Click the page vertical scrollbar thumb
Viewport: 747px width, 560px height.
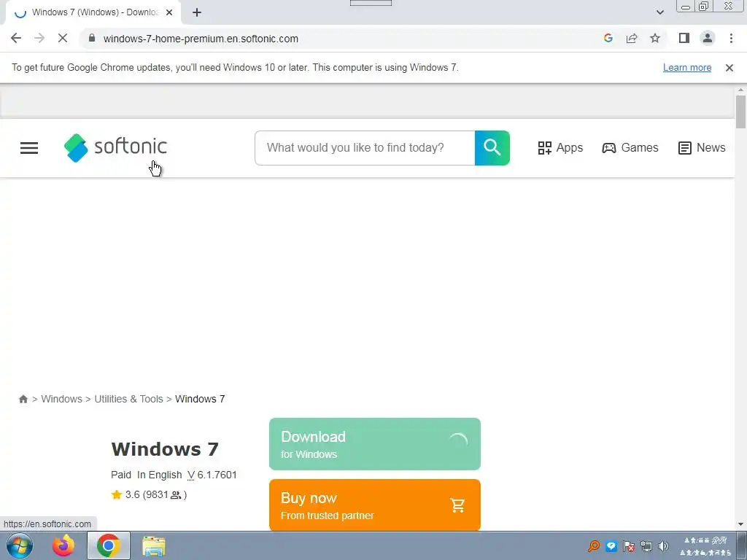click(740, 112)
